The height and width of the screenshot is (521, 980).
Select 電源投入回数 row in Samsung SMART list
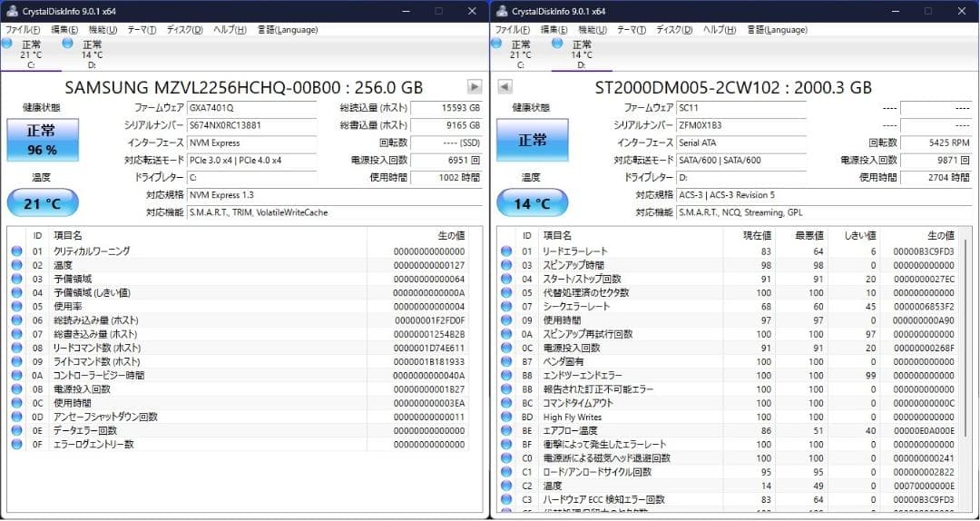(x=239, y=389)
